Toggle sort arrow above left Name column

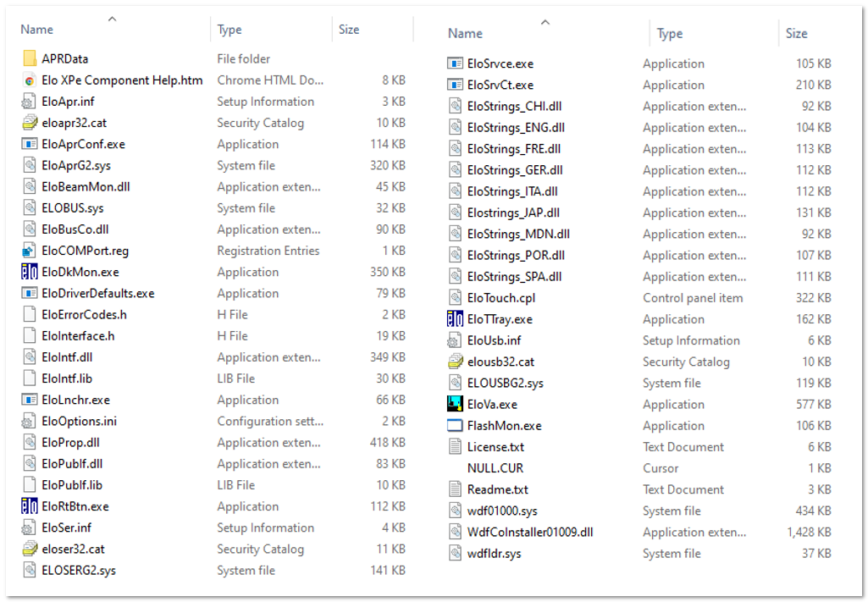click(x=113, y=19)
